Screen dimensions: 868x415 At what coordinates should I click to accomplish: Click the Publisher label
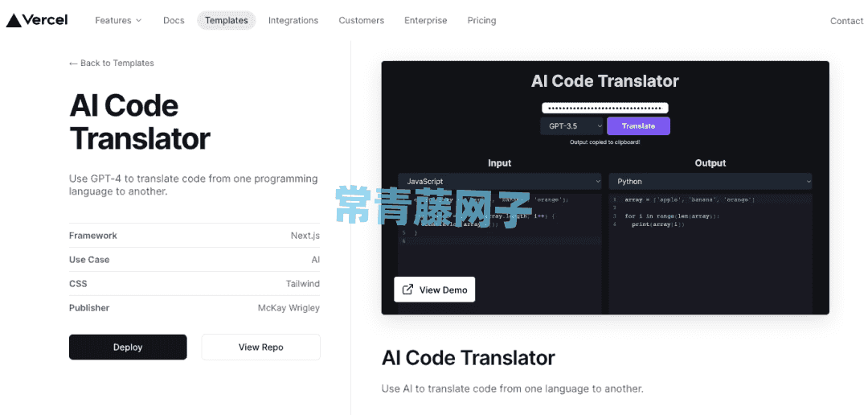click(89, 308)
